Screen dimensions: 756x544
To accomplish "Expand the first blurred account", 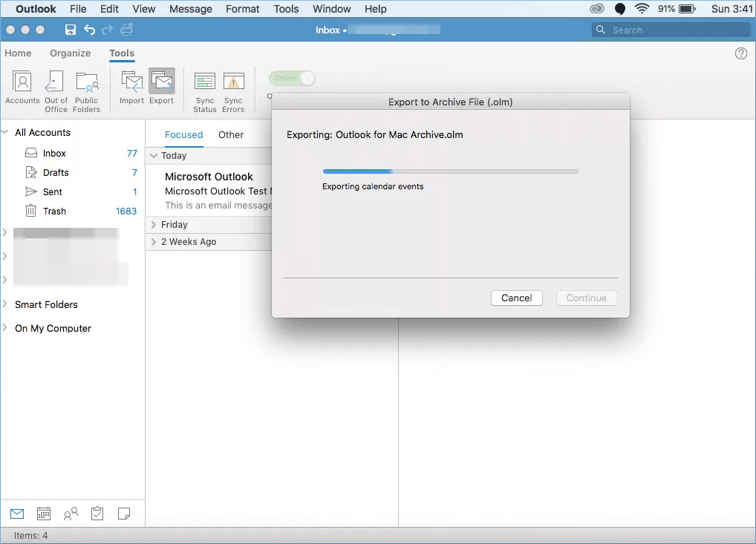I will 4,233.
